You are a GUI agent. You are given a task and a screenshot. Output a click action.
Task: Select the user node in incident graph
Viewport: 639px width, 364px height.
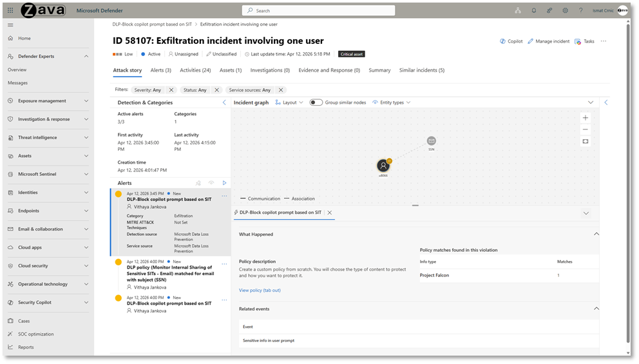point(383,166)
